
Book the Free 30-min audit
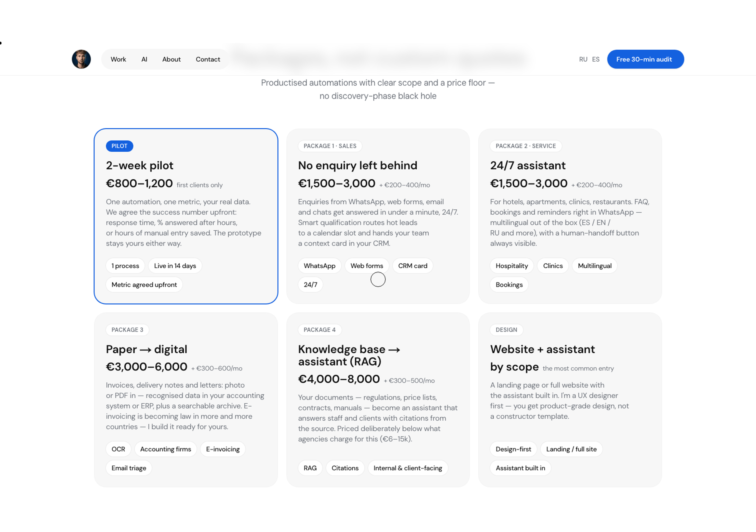pyautogui.click(x=645, y=59)
